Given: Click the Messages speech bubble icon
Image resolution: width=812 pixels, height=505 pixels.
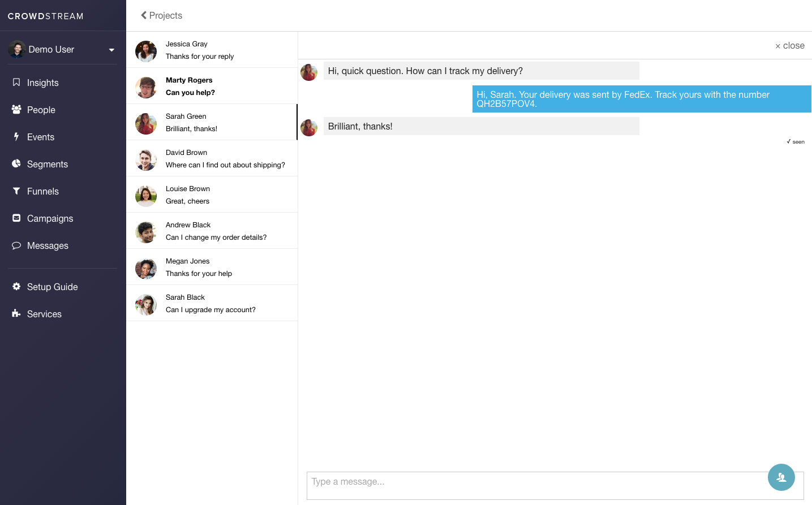Looking at the screenshot, I should [16, 245].
